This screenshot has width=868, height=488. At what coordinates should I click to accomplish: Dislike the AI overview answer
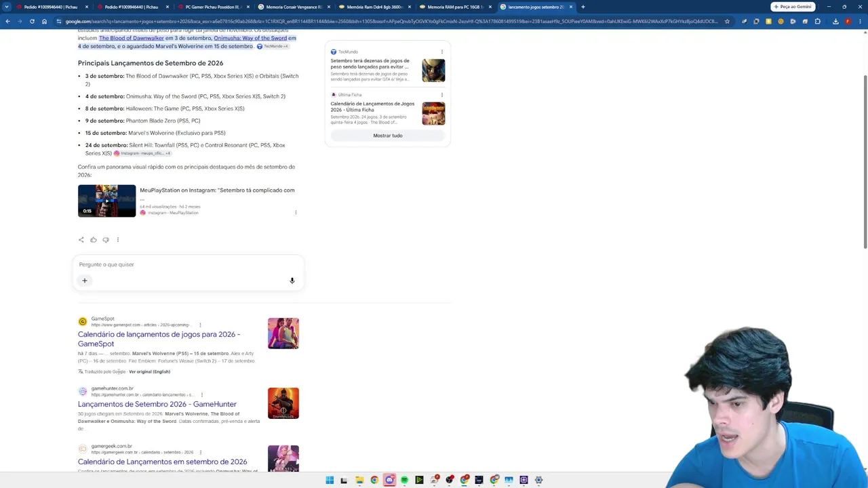pyautogui.click(x=106, y=239)
